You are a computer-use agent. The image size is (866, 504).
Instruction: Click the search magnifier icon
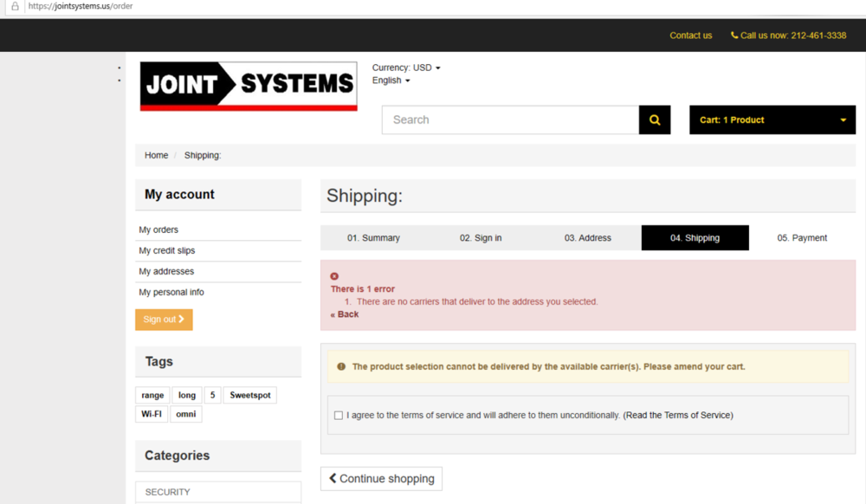coord(655,120)
